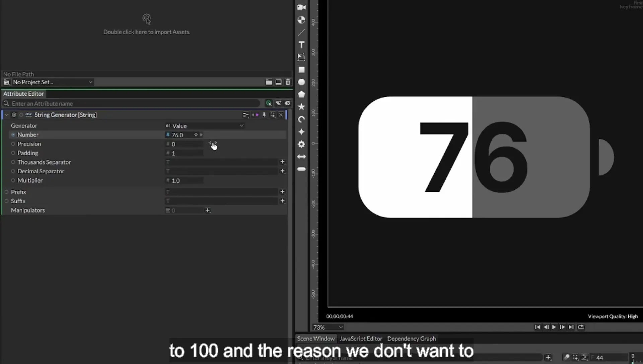Screen dimensions: 643x364
Task: Click the Precision attribute connection circle
Action: [x=13, y=144]
